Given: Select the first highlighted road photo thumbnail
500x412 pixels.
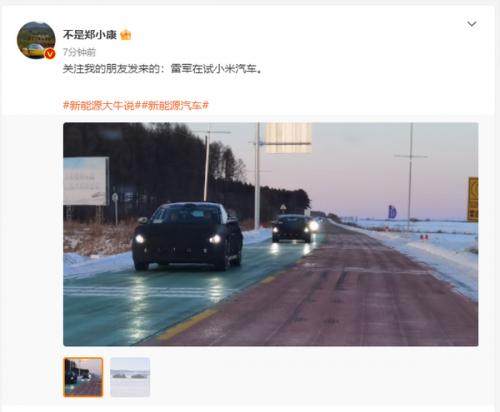Looking at the screenshot, I should pyautogui.click(x=83, y=377).
